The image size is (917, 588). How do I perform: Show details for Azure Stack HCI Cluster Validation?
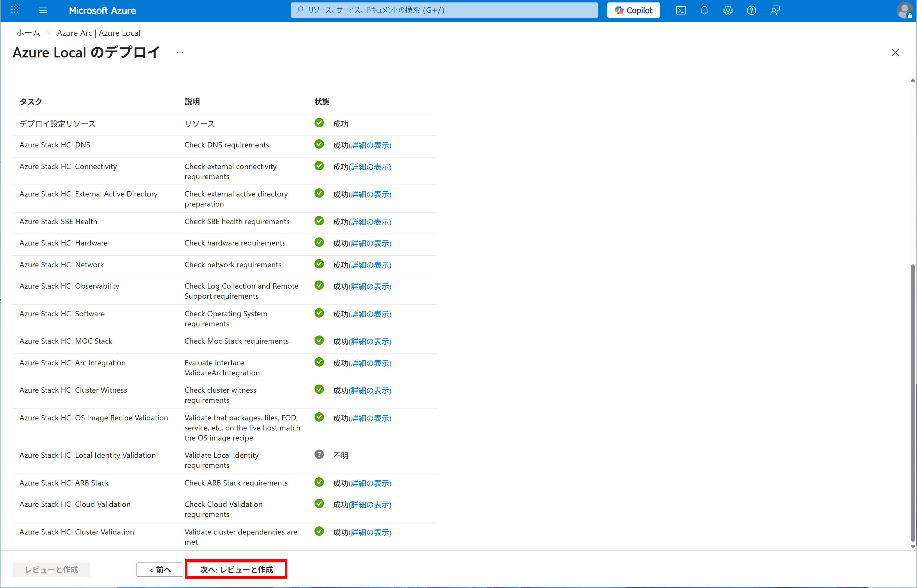coord(370,532)
